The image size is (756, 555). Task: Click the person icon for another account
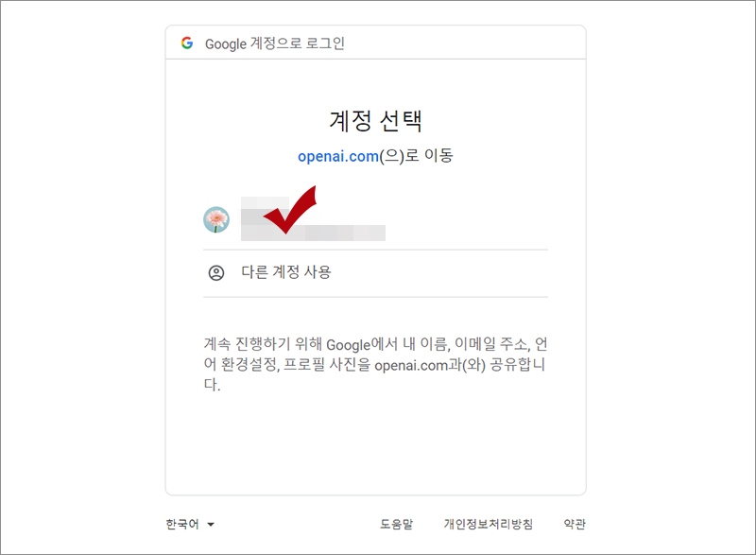click(x=216, y=273)
